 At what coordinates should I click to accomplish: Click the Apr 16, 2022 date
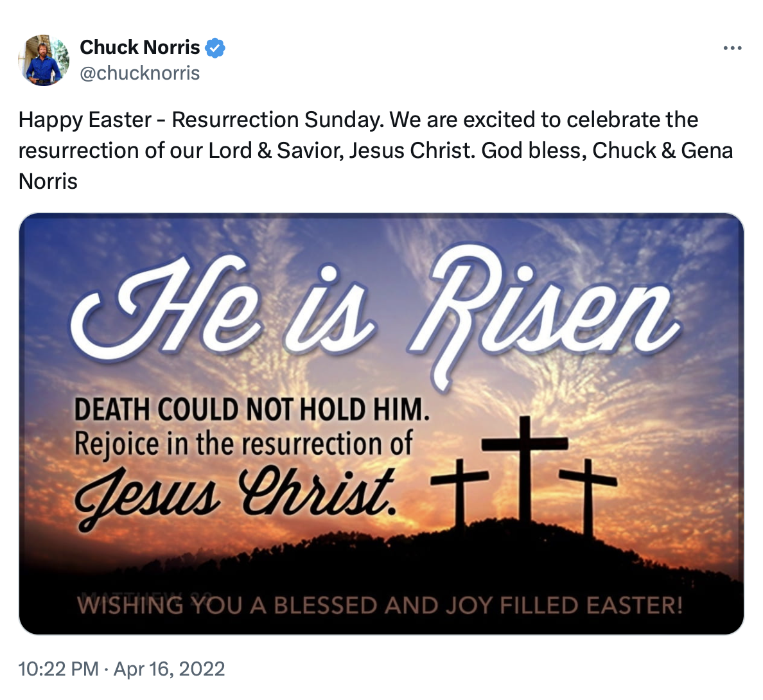[170, 669]
